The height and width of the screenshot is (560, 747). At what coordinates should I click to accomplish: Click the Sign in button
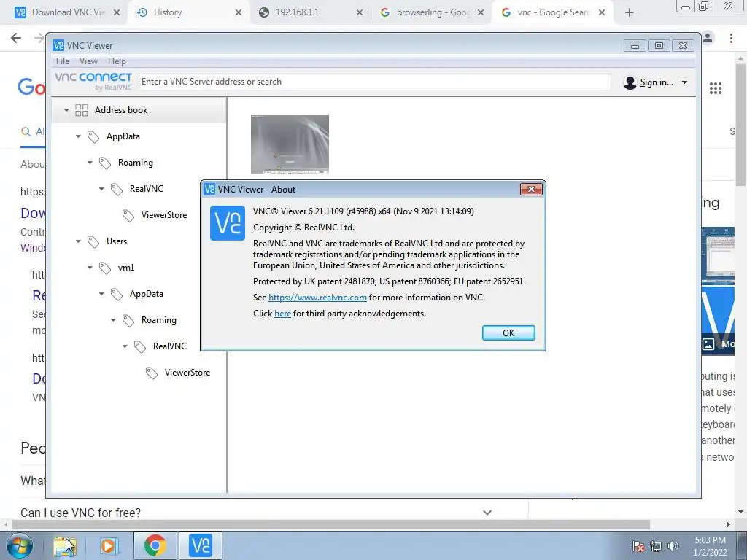pos(656,82)
